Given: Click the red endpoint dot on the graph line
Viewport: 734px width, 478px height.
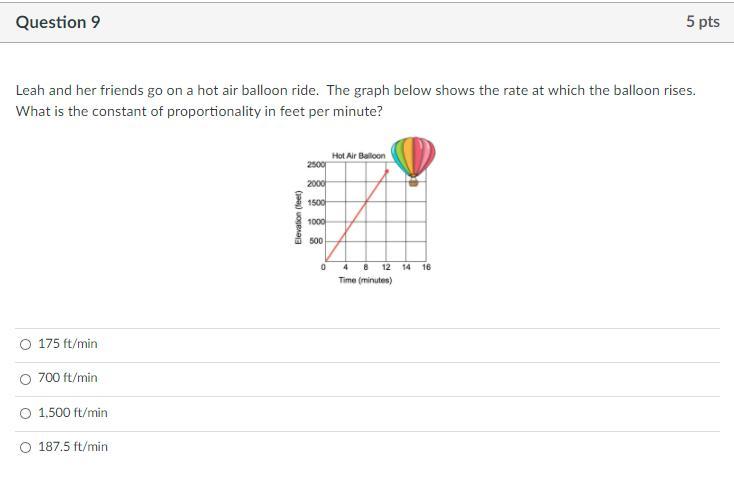Looking at the screenshot, I should (x=387, y=171).
